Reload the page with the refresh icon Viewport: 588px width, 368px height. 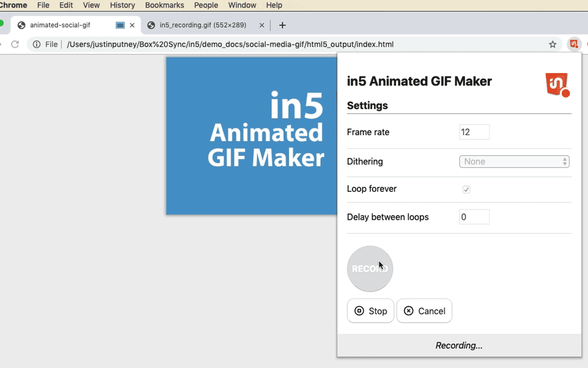[15, 44]
